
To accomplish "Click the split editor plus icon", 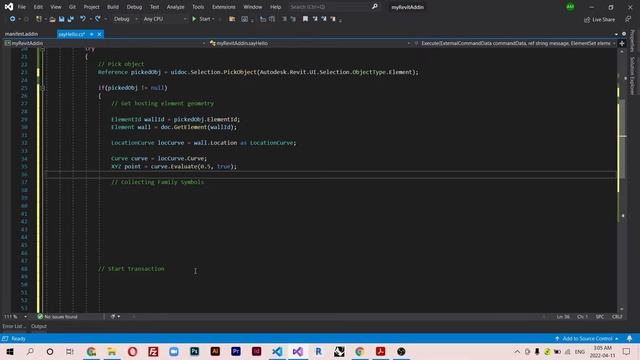I will pos(622,43).
